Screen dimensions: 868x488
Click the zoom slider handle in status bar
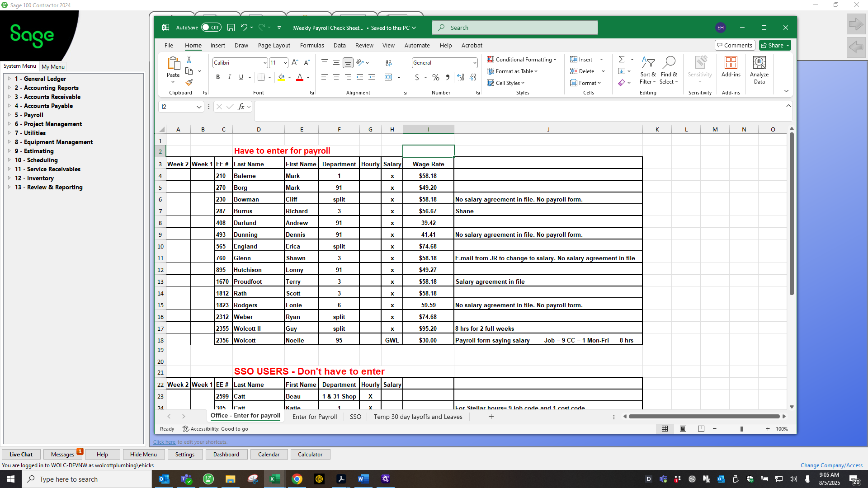pos(741,429)
